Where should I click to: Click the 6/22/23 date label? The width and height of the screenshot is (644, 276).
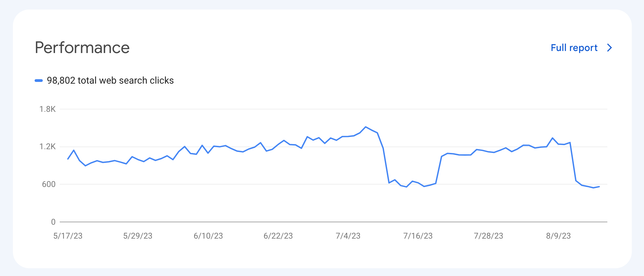[278, 236]
